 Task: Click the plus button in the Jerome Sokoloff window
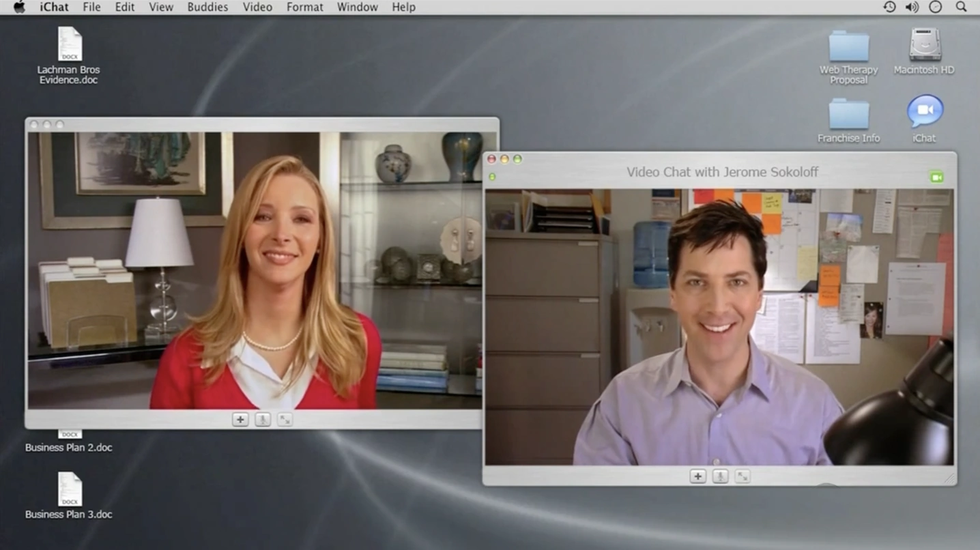click(x=697, y=476)
